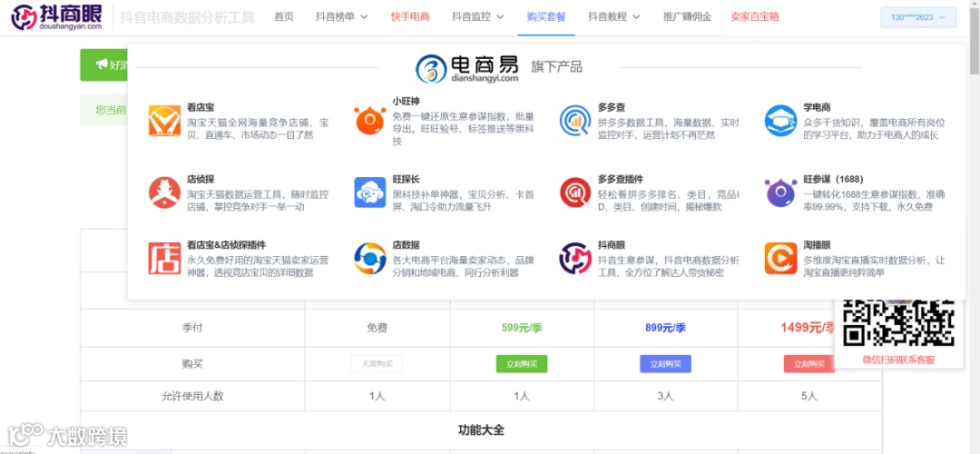Click the 1499元/季 price

tap(807, 328)
